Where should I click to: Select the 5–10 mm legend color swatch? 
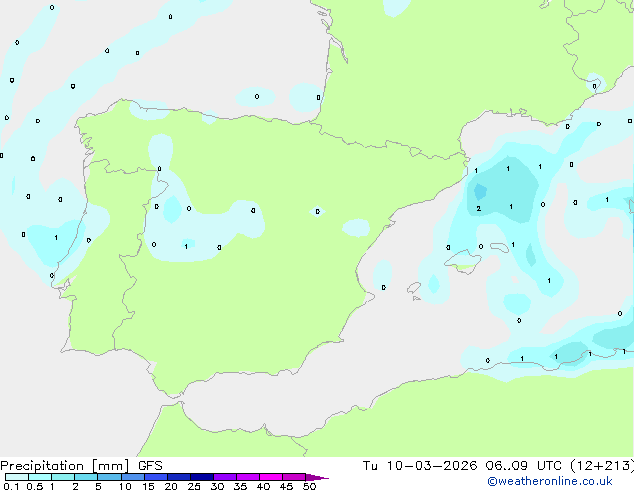click(x=109, y=477)
